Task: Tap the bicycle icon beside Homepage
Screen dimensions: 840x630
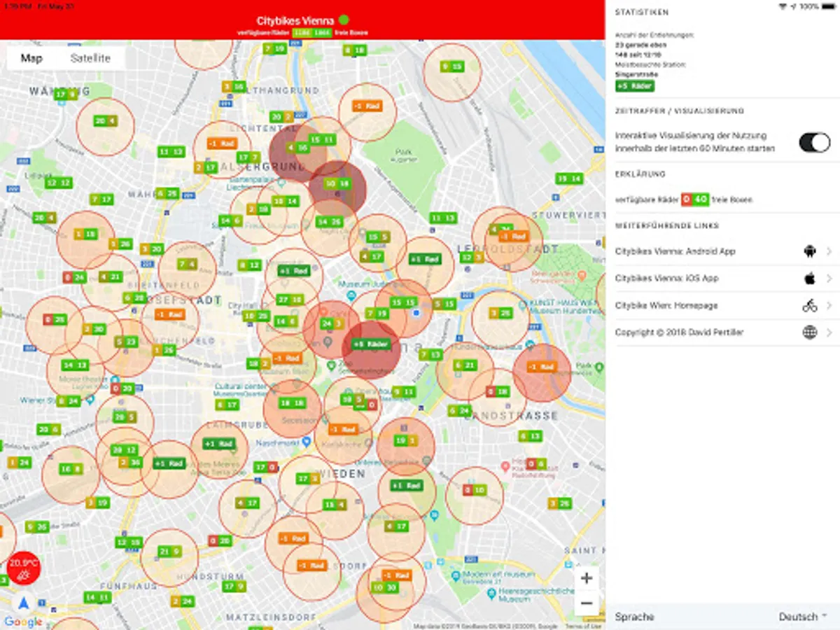Action: (810, 305)
